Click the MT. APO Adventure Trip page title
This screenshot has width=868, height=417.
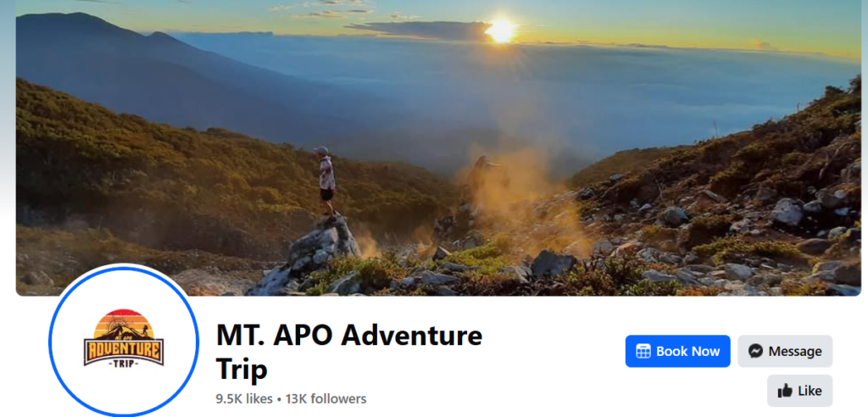pyautogui.click(x=349, y=352)
